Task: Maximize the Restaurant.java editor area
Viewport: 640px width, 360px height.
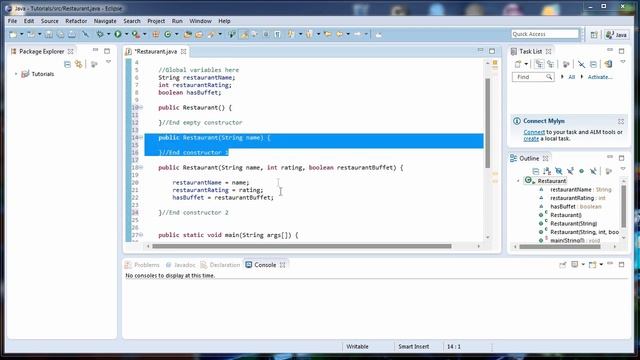Action: tap(492, 51)
